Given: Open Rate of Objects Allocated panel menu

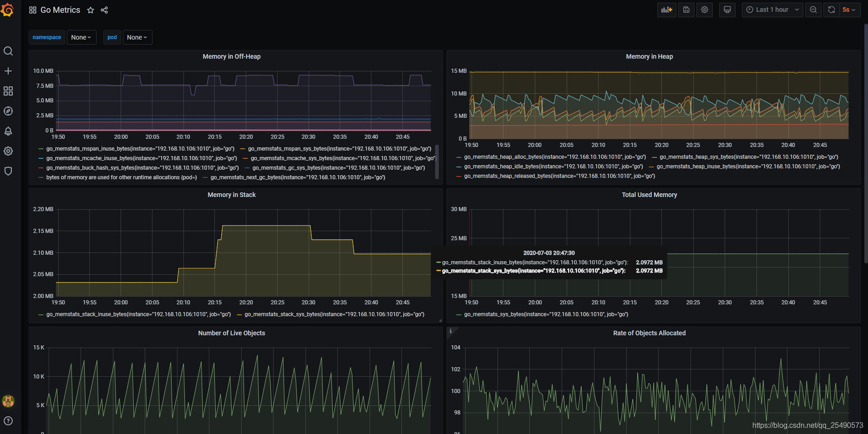Looking at the screenshot, I should pyautogui.click(x=649, y=333).
